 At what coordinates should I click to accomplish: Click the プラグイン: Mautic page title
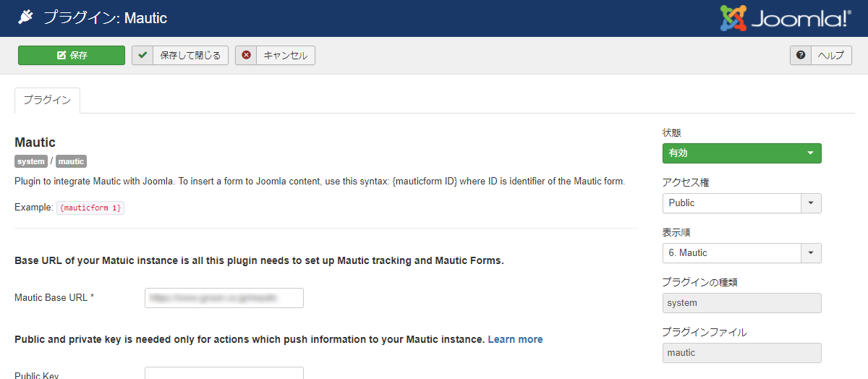click(105, 18)
